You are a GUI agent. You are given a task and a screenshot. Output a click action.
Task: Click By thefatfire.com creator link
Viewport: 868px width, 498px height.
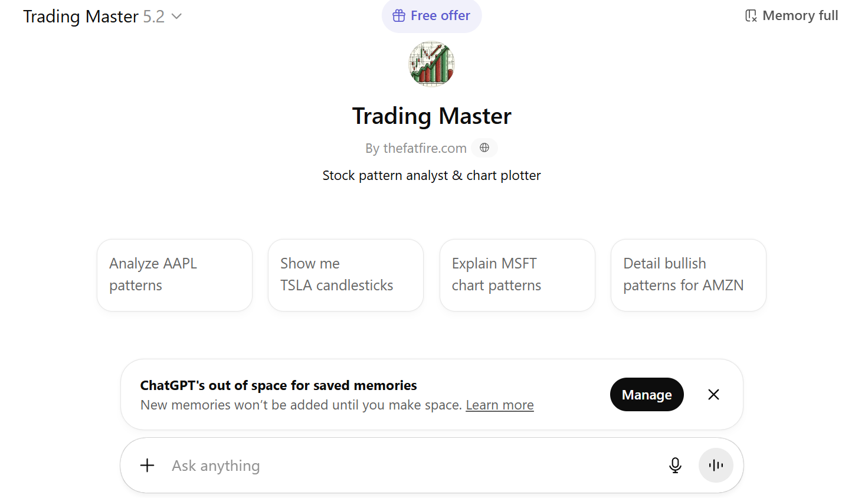tap(416, 148)
